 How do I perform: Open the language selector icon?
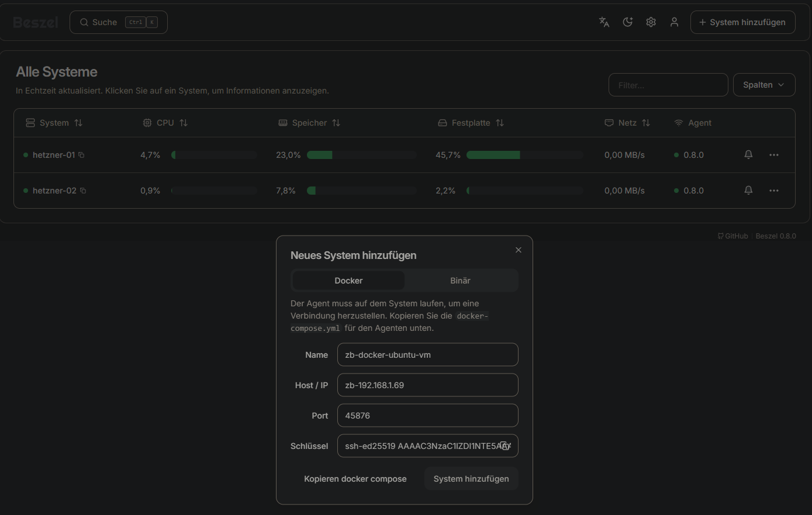pos(604,22)
